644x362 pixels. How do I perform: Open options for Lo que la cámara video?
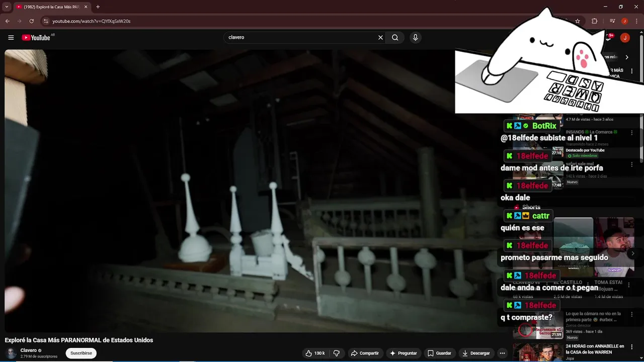632,315
